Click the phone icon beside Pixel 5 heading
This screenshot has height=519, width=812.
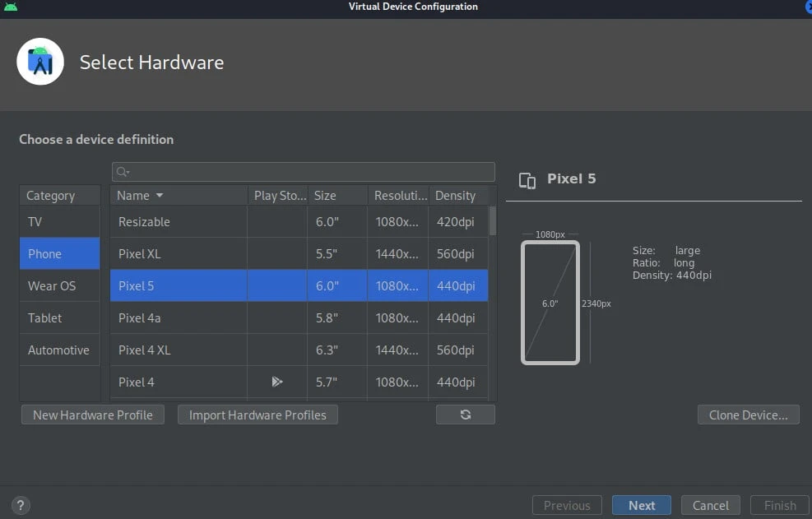pyautogui.click(x=527, y=178)
